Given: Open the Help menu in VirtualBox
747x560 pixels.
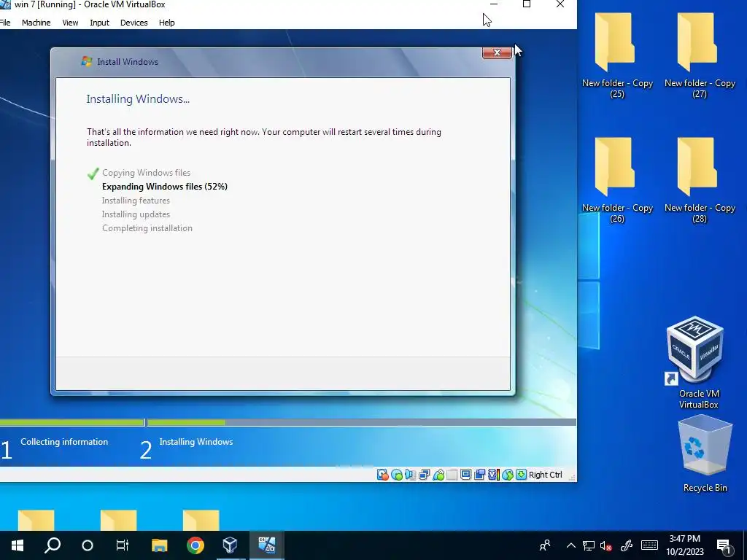Looking at the screenshot, I should click(x=167, y=23).
